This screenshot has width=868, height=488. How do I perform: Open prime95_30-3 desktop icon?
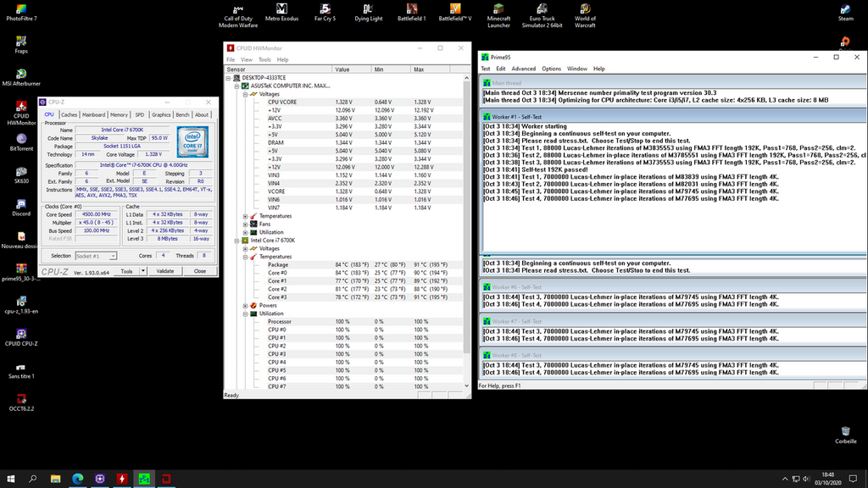[x=21, y=274]
